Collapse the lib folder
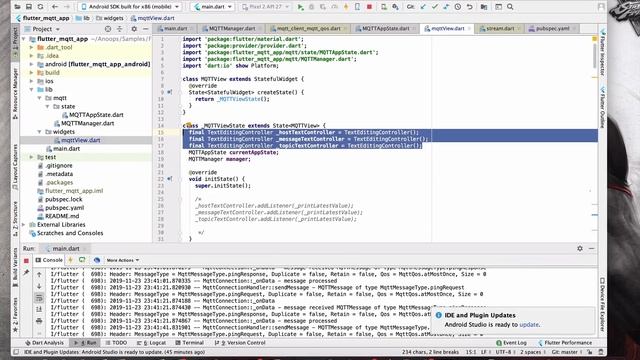The height and width of the screenshot is (360, 640). (31, 89)
